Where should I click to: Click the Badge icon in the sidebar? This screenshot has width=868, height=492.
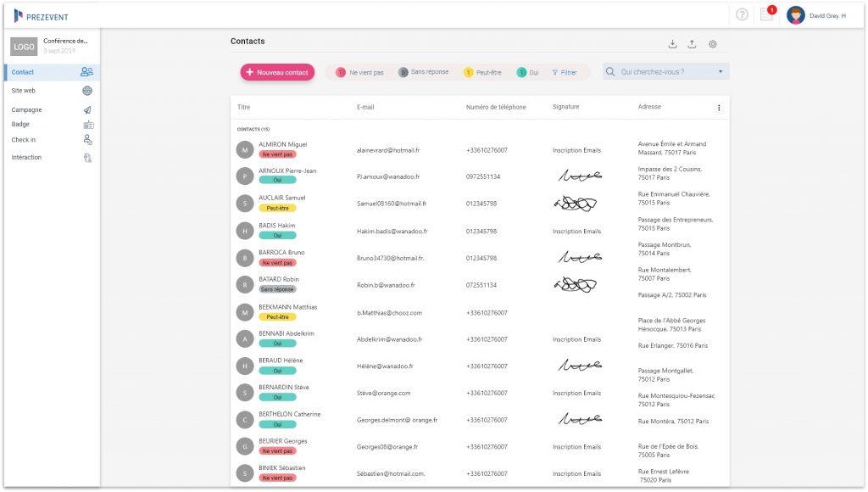point(88,125)
